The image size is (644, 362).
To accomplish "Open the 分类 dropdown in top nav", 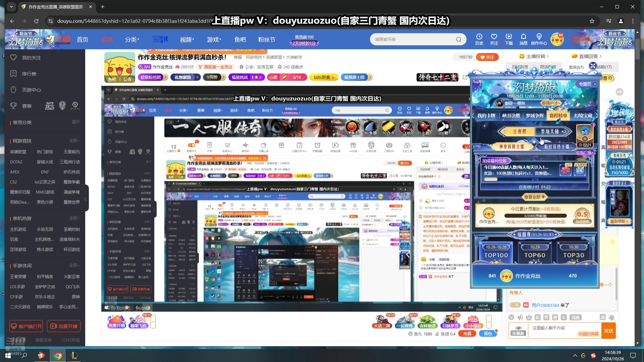I will 132,40.
